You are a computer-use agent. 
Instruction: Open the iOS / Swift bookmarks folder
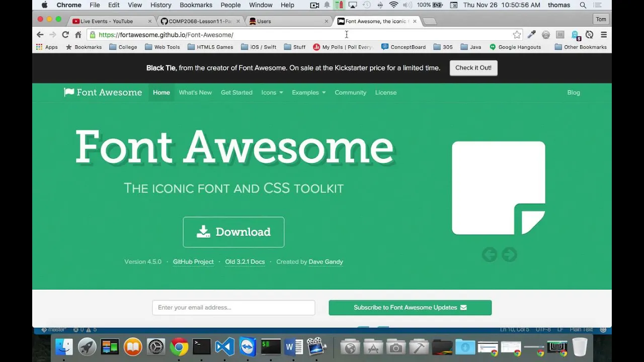click(259, 47)
